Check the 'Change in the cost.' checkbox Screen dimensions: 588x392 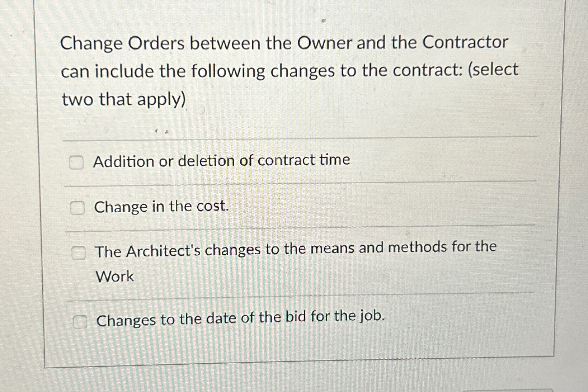(77, 207)
